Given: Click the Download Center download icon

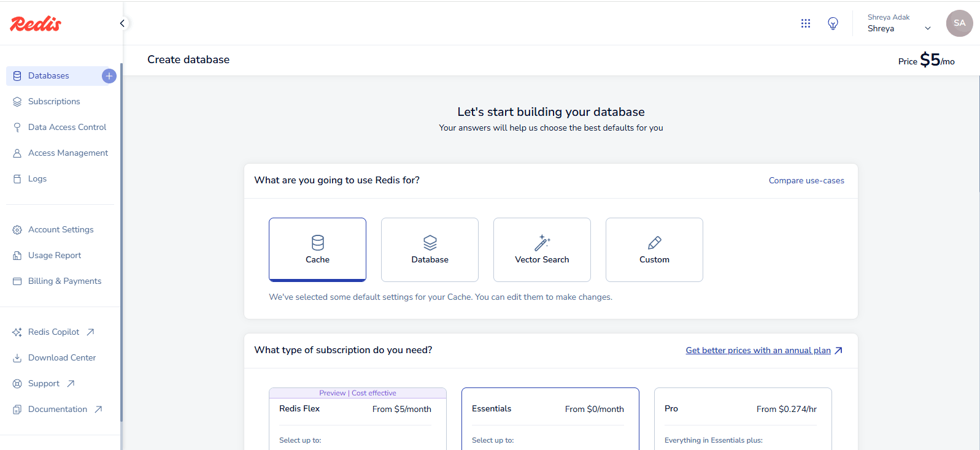Looking at the screenshot, I should (17, 358).
